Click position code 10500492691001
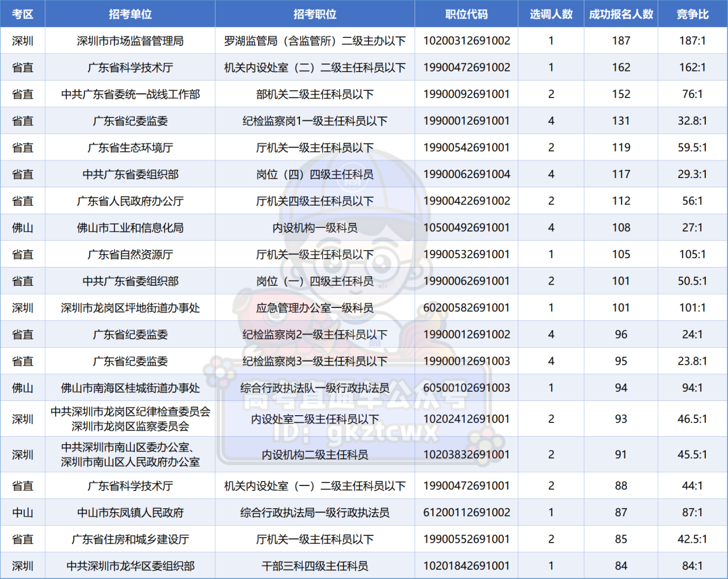The width and height of the screenshot is (728, 579). click(x=466, y=228)
